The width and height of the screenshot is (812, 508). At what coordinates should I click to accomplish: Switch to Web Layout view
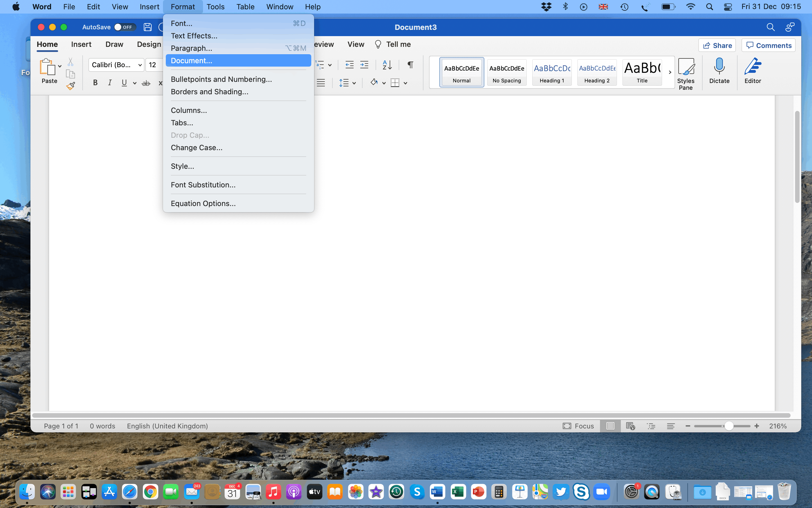630,426
